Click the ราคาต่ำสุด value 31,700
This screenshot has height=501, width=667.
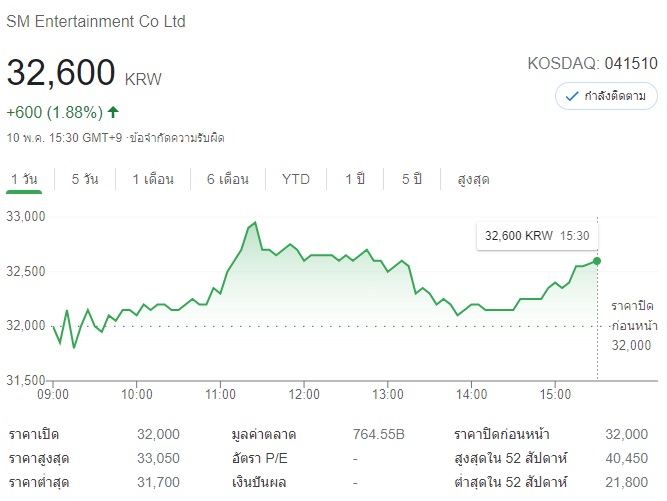[158, 482]
